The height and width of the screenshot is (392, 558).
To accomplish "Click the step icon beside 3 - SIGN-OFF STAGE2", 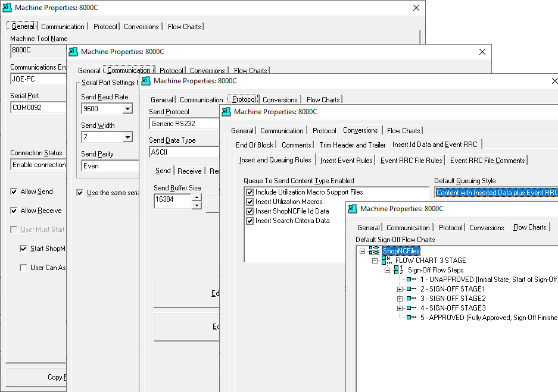I will (x=412, y=299).
